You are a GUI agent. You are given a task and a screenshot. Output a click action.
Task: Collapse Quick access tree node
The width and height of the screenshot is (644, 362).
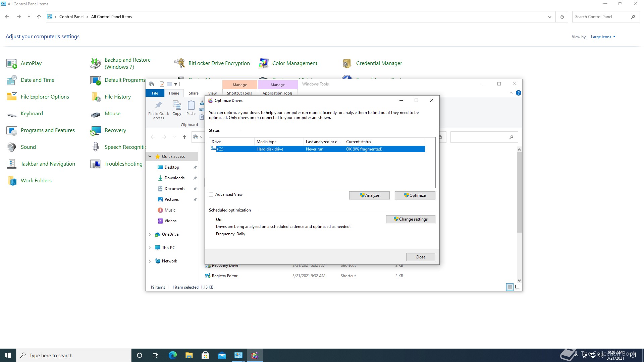point(150,157)
